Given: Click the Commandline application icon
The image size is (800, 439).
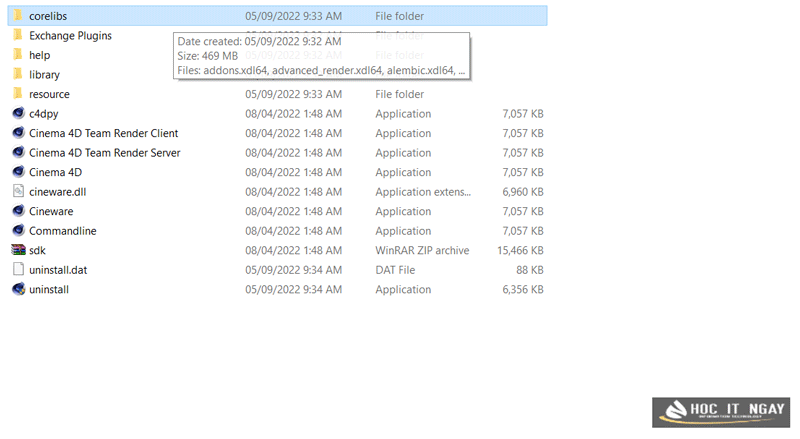Looking at the screenshot, I should coord(18,230).
